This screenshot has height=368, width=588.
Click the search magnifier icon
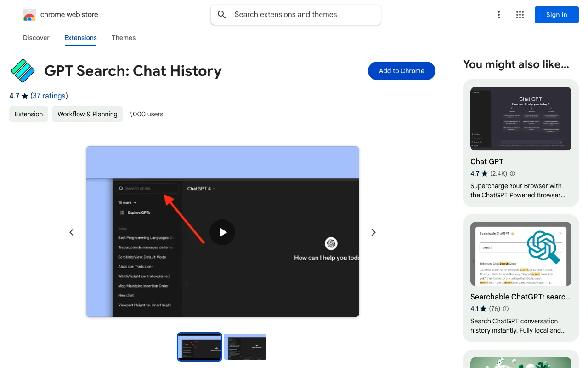(x=222, y=15)
